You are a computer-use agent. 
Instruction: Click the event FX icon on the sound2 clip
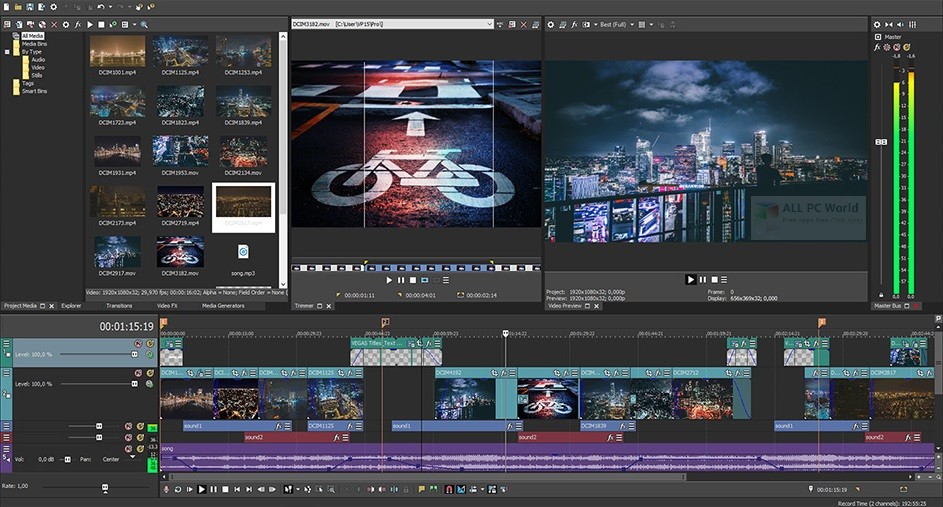pos(334,437)
